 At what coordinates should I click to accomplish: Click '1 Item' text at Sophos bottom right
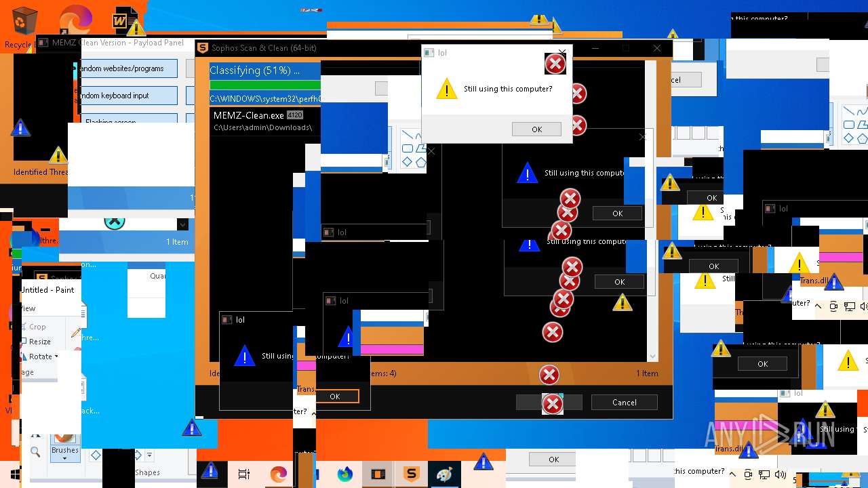(647, 373)
